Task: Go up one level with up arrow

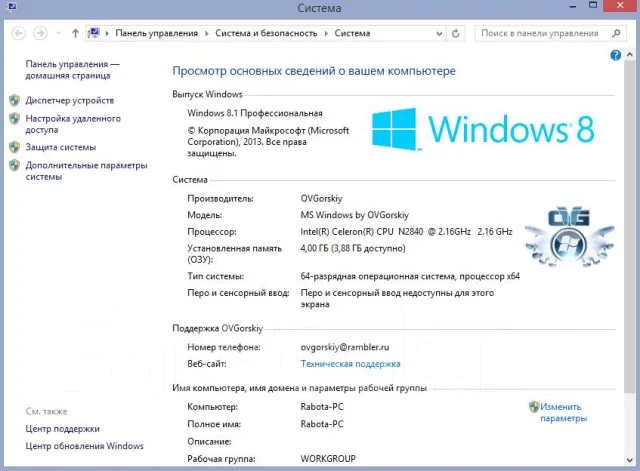Action: click(x=75, y=33)
